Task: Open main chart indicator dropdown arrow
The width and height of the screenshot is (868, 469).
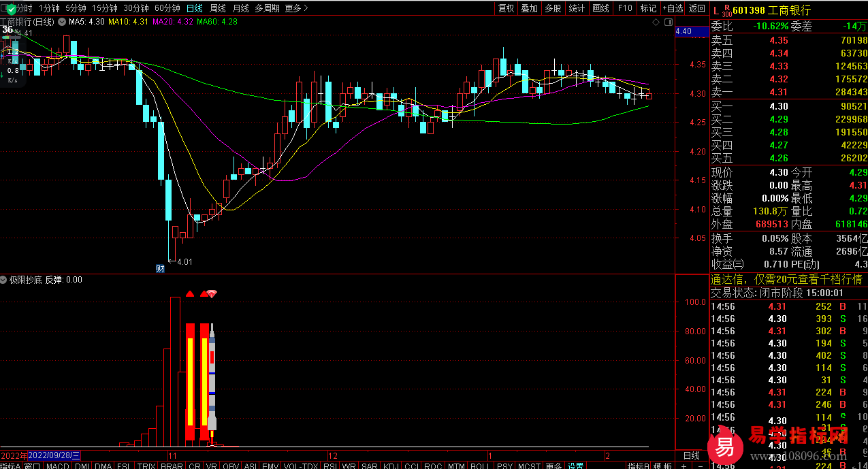Action: coord(62,22)
